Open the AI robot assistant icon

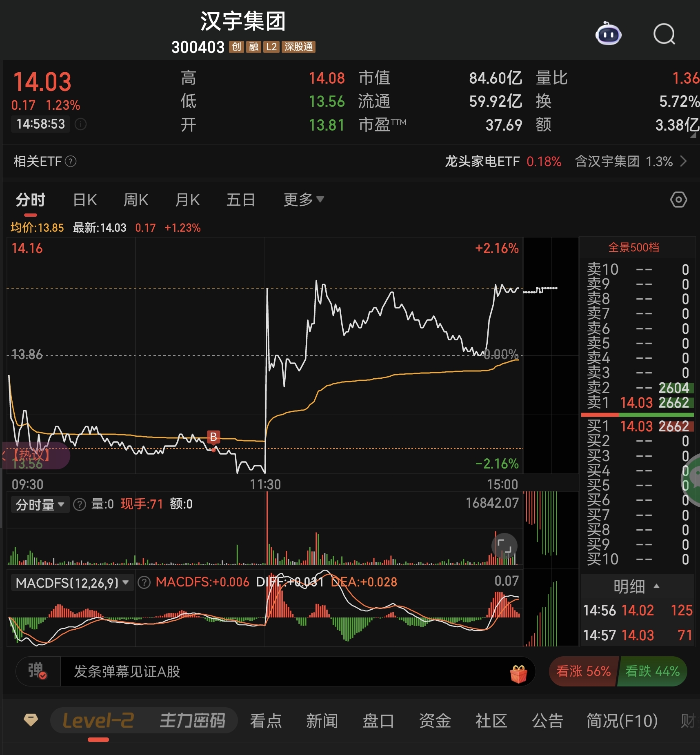click(x=608, y=34)
